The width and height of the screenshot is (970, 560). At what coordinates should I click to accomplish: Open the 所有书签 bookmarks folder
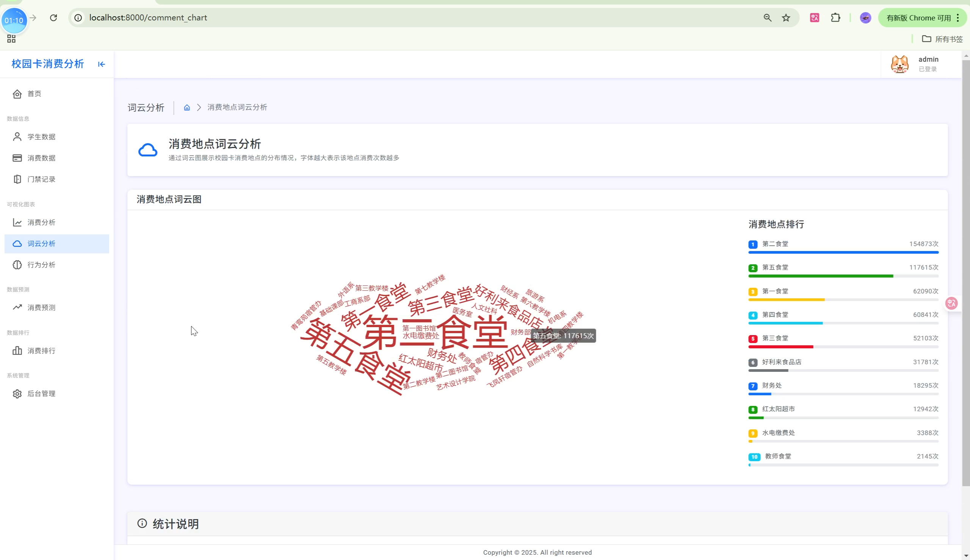942,39
